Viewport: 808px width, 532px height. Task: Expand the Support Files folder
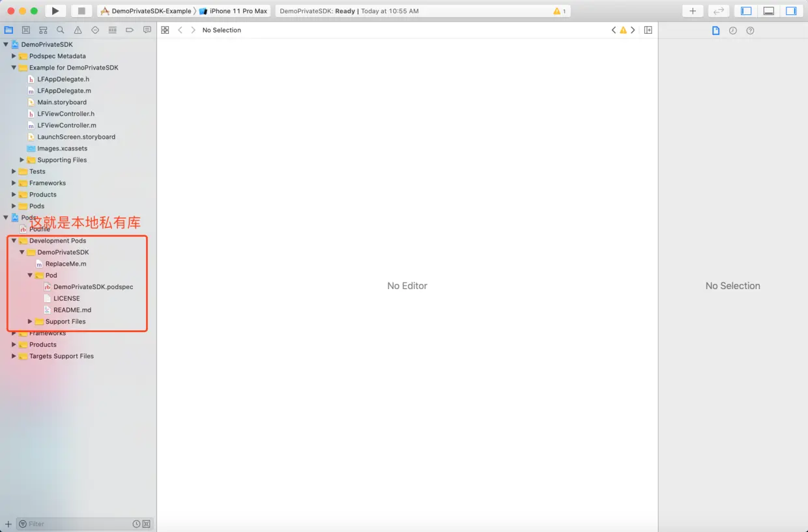click(x=30, y=321)
